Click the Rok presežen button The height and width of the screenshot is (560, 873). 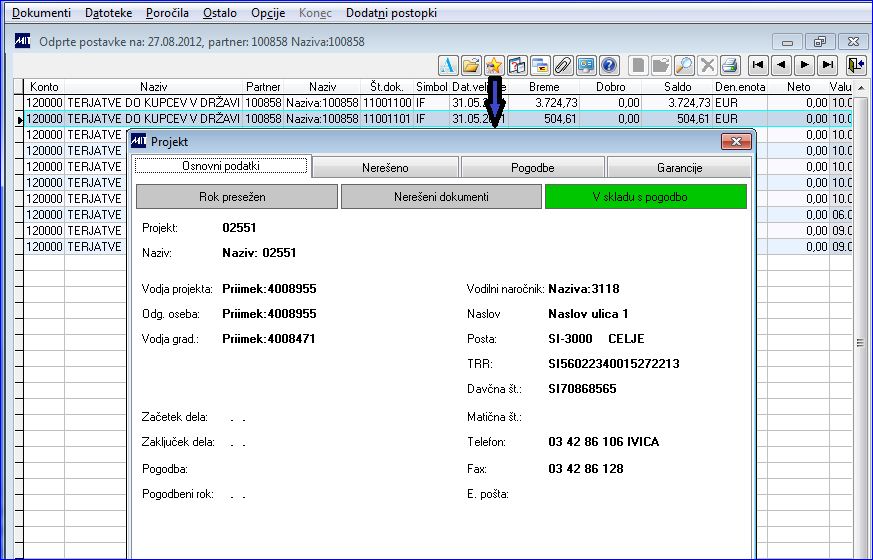[236, 197]
